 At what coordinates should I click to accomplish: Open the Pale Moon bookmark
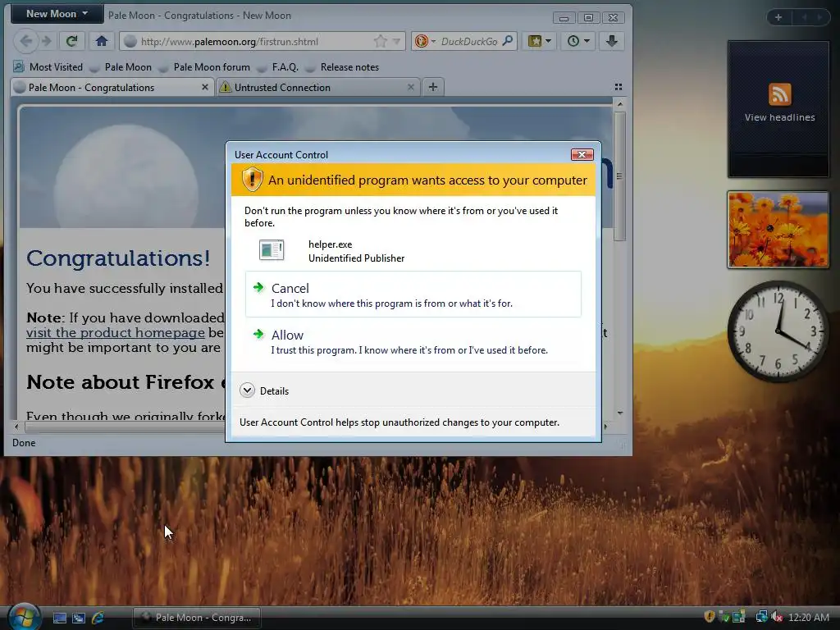pyautogui.click(x=121, y=67)
